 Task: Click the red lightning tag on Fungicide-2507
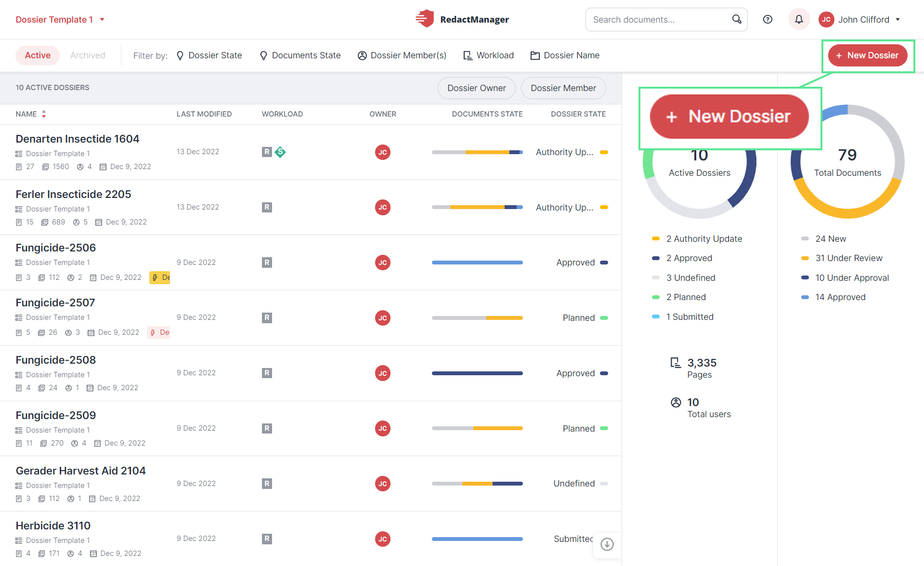pyautogui.click(x=159, y=332)
